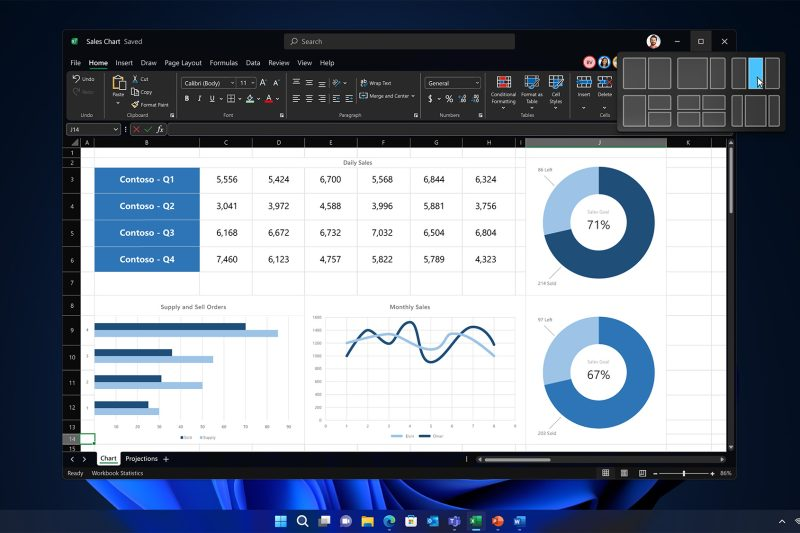
Task: Click the Cut scissors icon
Action: 134,79
